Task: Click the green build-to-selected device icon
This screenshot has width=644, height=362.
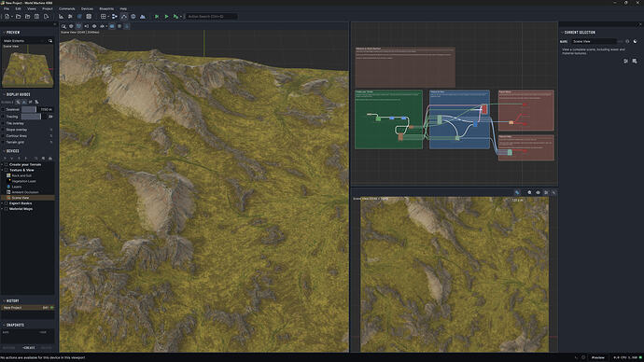Action: (x=175, y=17)
